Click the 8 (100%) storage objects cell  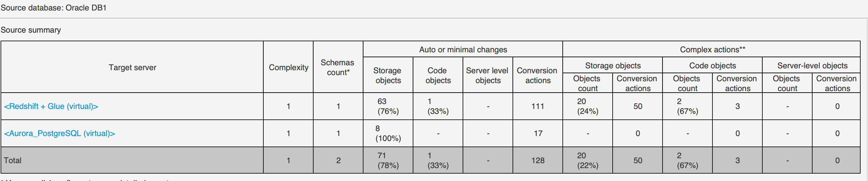click(x=388, y=134)
